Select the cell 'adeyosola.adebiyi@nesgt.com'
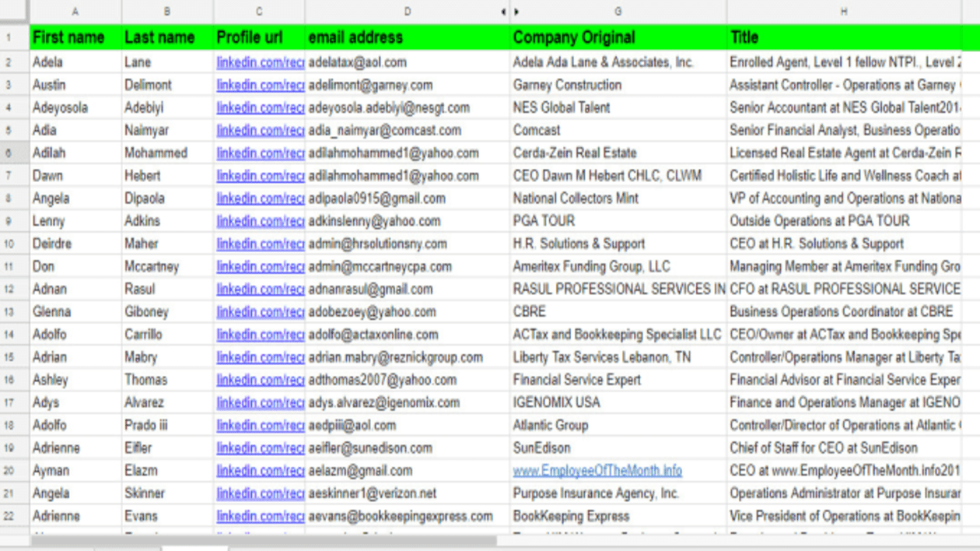The image size is (980, 551). click(x=408, y=107)
